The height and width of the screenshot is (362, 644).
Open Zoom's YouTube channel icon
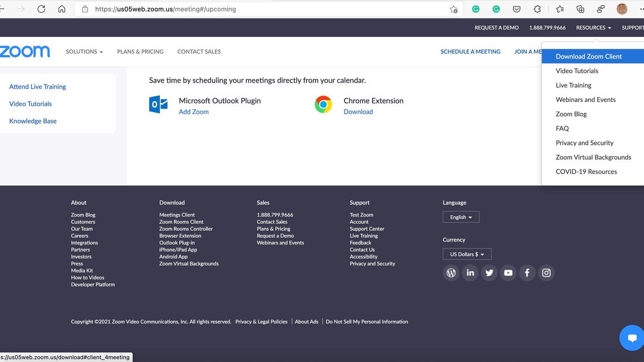pos(508,273)
